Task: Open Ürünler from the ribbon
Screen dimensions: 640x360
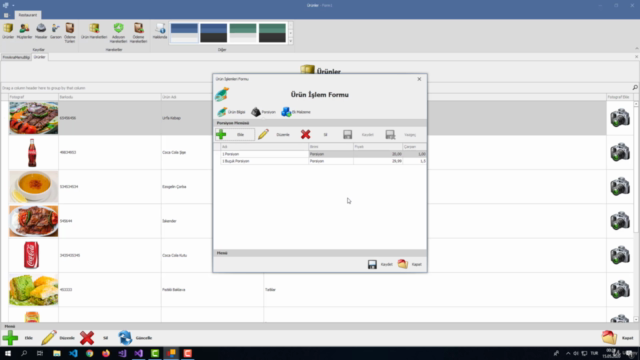Action: [8, 31]
